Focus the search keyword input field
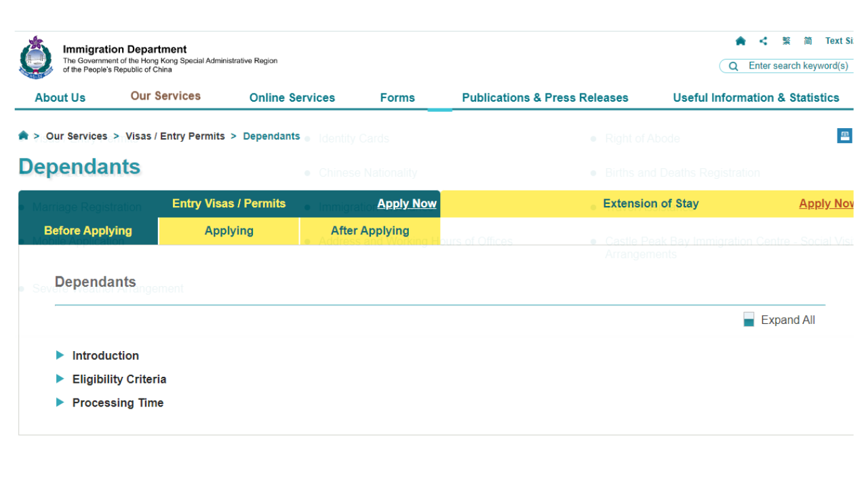The width and height of the screenshot is (868, 488). [x=798, y=66]
